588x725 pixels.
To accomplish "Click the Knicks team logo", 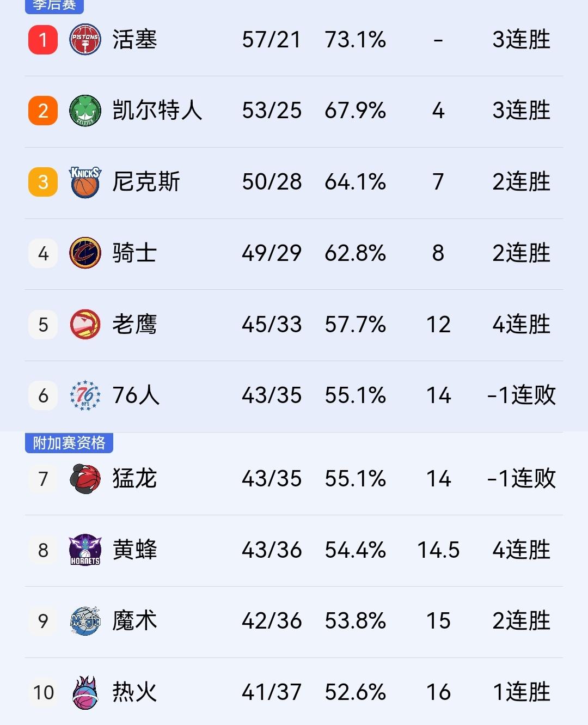I will coord(84,182).
